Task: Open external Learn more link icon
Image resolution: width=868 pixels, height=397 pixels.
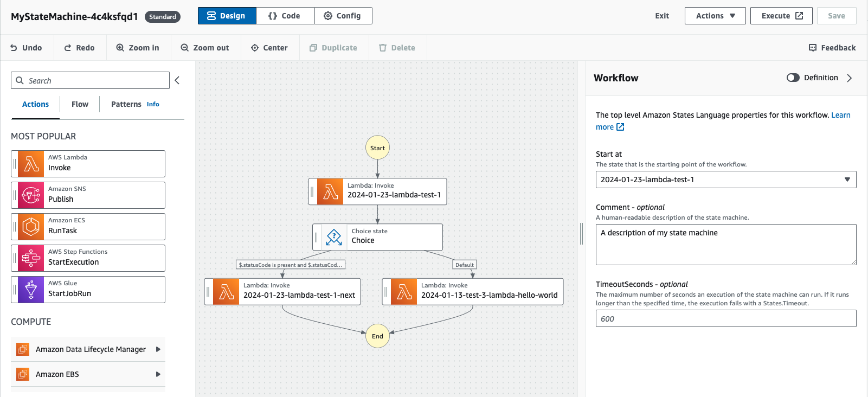Action: tap(620, 127)
